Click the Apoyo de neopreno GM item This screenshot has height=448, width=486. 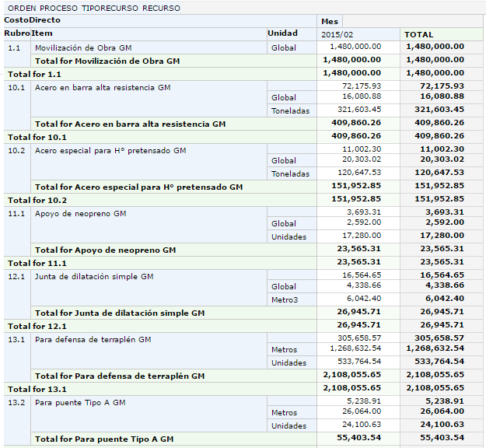[80, 212]
